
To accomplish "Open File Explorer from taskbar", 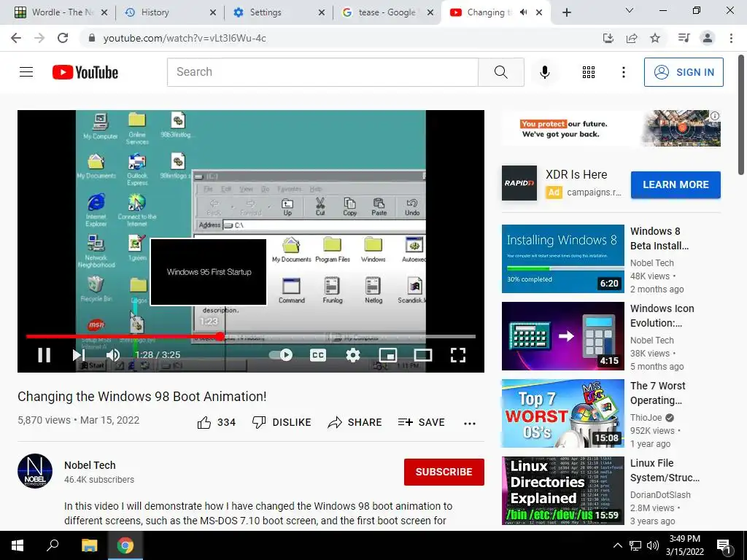I will coord(89,545).
